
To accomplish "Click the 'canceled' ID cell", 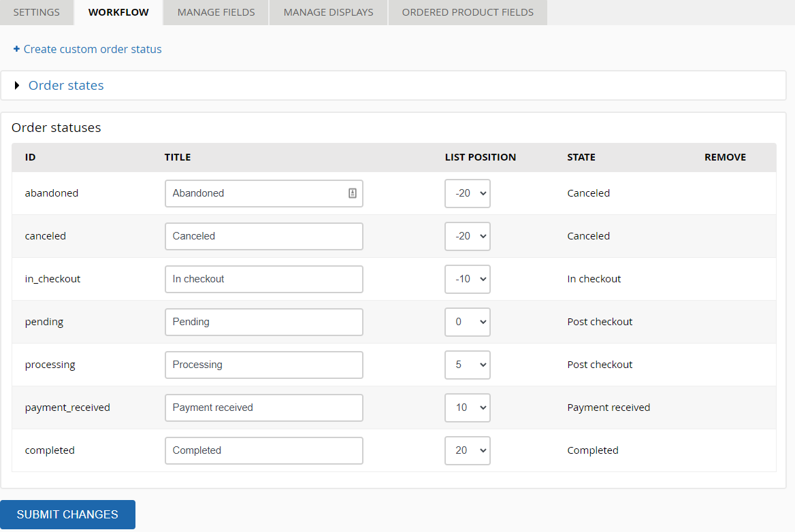I will click(46, 236).
